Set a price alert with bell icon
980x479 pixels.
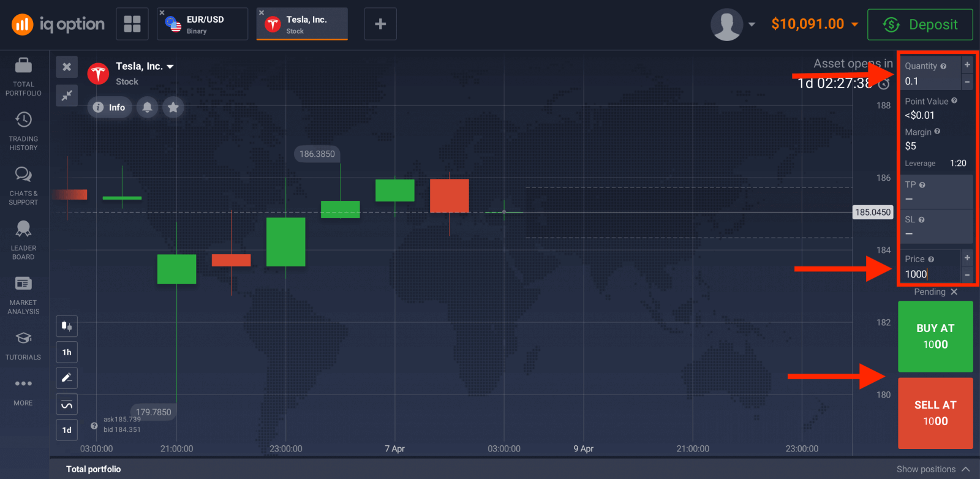tap(147, 107)
